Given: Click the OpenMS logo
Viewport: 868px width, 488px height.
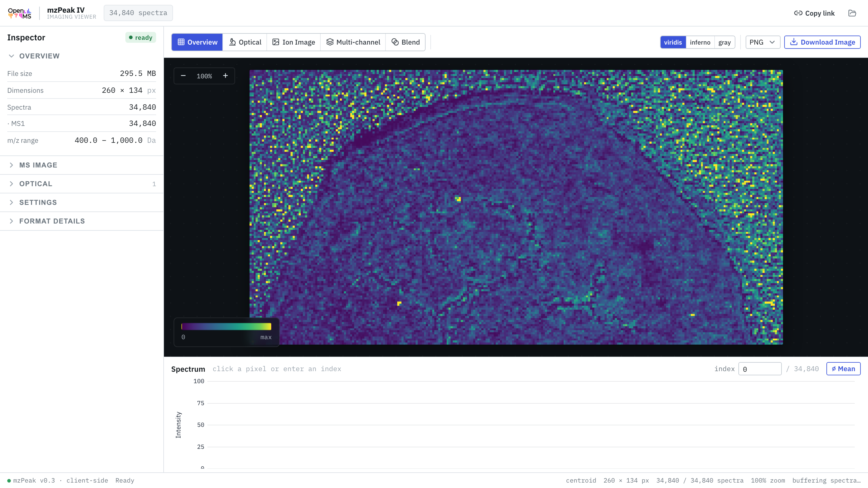Looking at the screenshot, I should coord(20,13).
